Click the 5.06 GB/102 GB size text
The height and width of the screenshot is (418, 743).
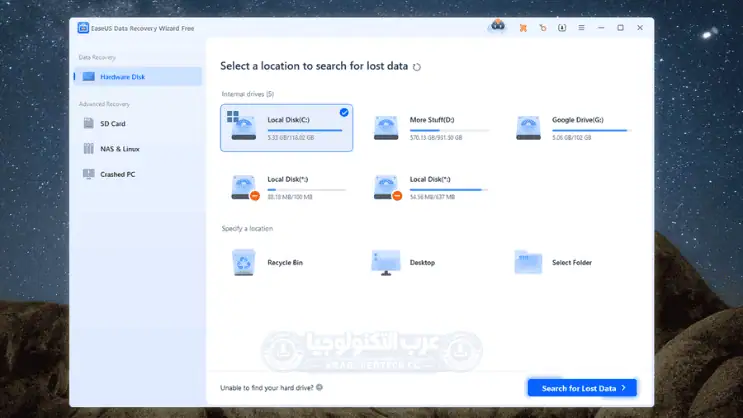coord(571,137)
